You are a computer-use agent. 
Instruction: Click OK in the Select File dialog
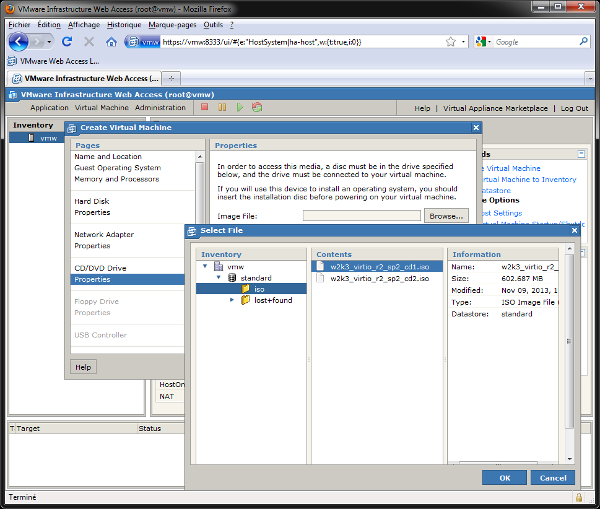504,478
